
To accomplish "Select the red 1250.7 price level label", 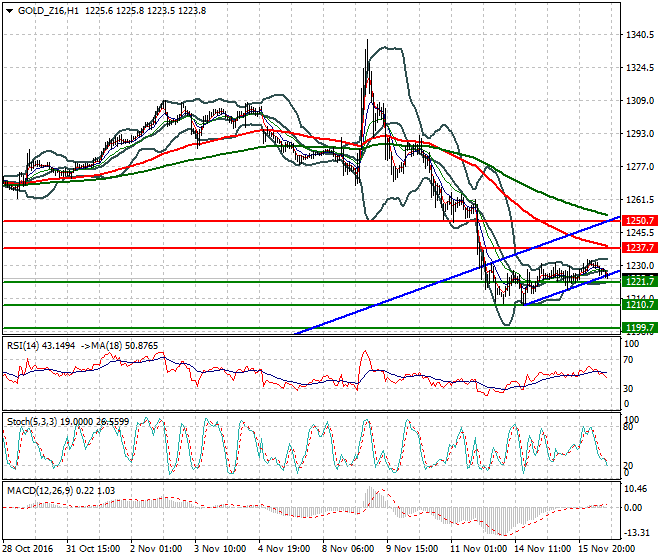I will pos(640,221).
